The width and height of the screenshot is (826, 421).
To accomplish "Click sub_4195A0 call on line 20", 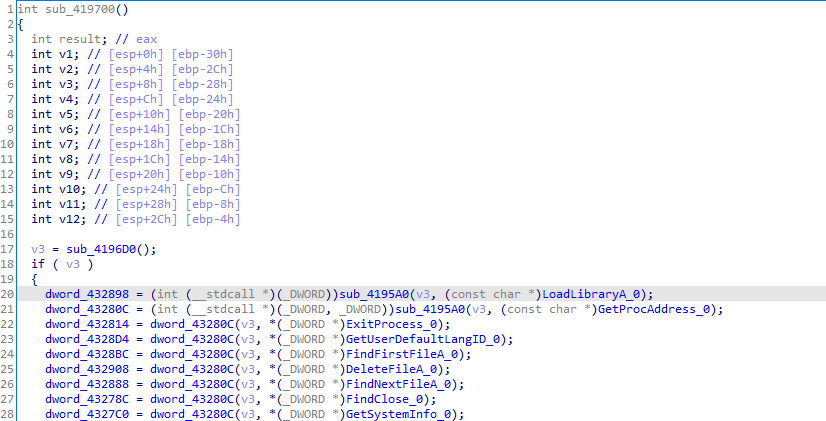I will [375, 294].
